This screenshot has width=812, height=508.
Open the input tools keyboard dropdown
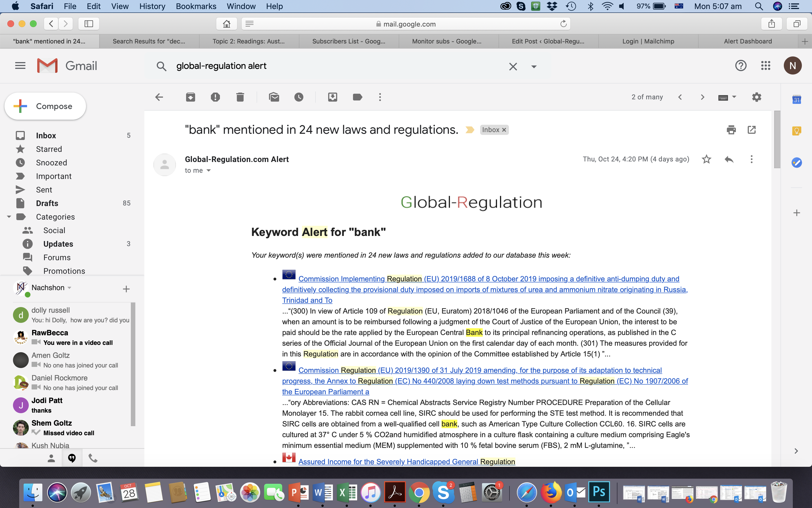tap(727, 97)
